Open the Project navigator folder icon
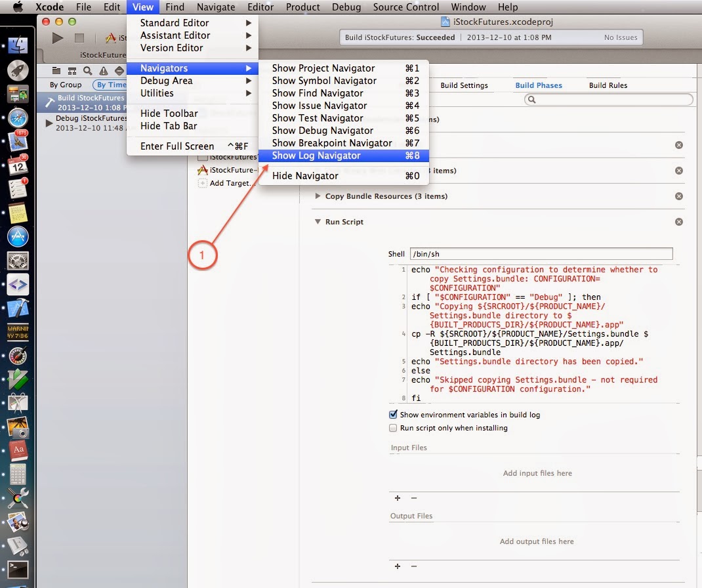 click(56, 70)
